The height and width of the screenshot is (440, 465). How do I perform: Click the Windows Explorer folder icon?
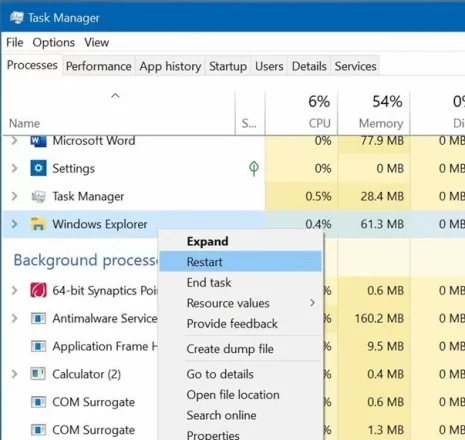[38, 224]
